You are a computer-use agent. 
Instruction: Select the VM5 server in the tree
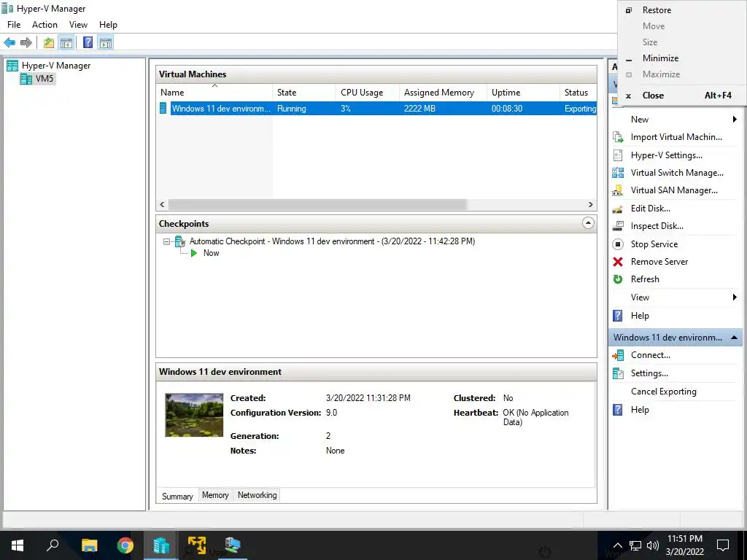38,78
